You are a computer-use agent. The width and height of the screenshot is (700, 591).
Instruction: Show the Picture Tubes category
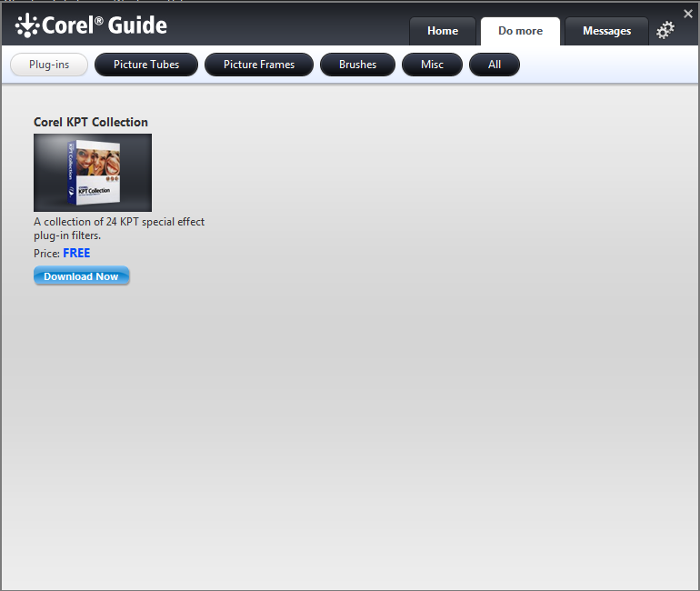tap(146, 65)
